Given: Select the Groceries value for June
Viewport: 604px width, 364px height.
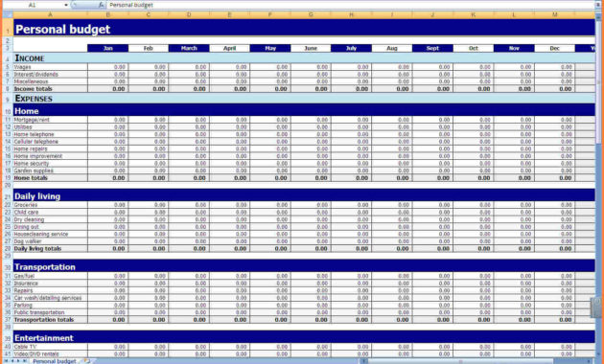Looking at the screenshot, I should pos(311,205).
